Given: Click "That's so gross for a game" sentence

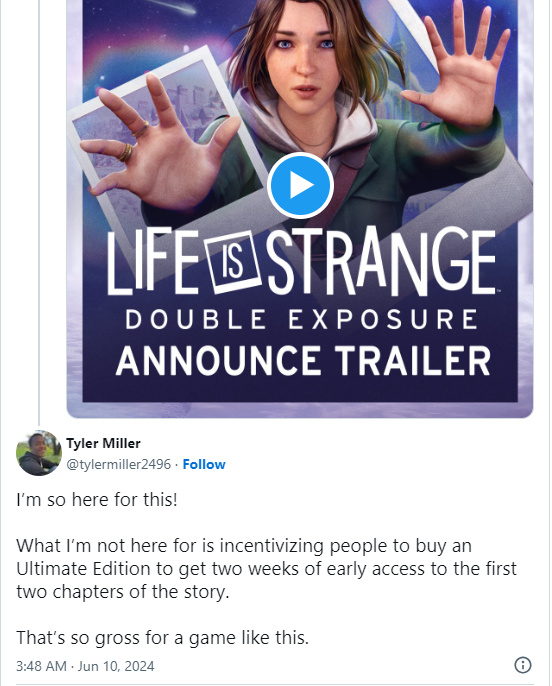Looking at the screenshot, I should pyautogui.click(x=163, y=637).
